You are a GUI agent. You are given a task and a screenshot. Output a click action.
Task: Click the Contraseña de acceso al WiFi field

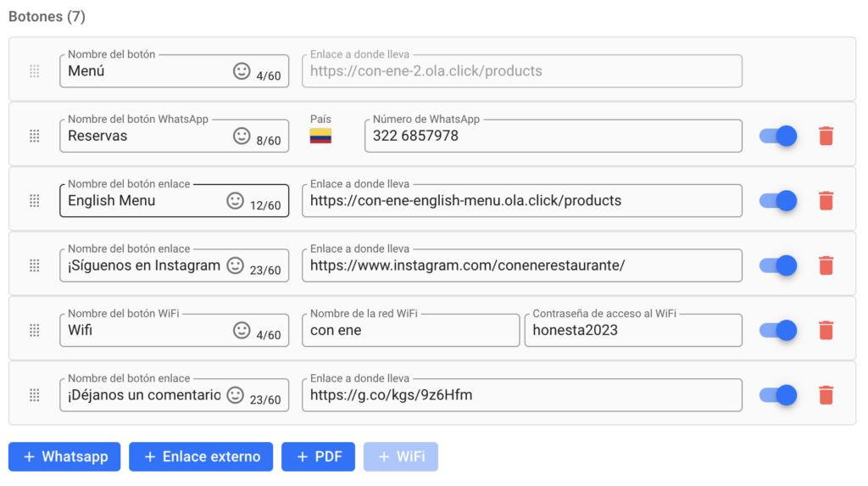[x=634, y=331]
